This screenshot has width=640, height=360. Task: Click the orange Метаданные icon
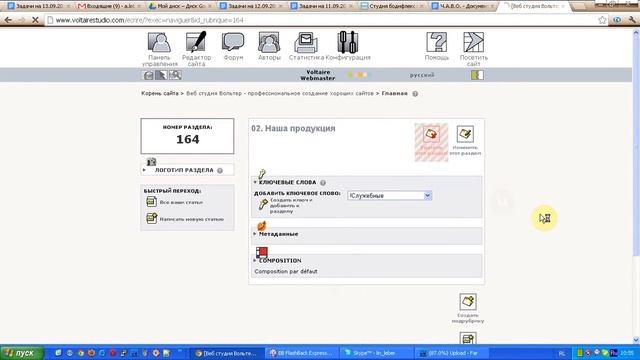click(262, 226)
